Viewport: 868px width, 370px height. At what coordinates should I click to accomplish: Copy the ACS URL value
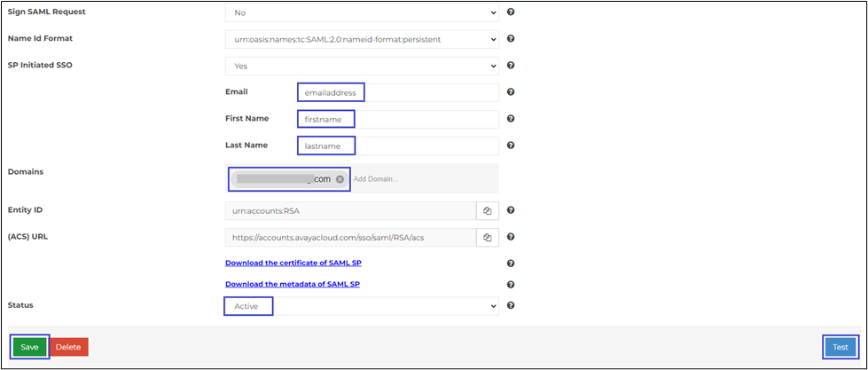pyautogui.click(x=488, y=237)
